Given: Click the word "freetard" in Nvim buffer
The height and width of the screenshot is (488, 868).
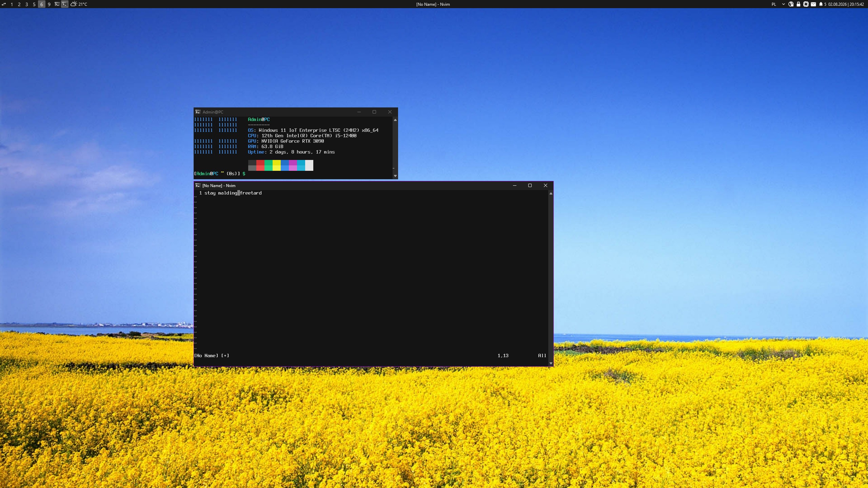Looking at the screenshot, I should click(x=251, y=193).
